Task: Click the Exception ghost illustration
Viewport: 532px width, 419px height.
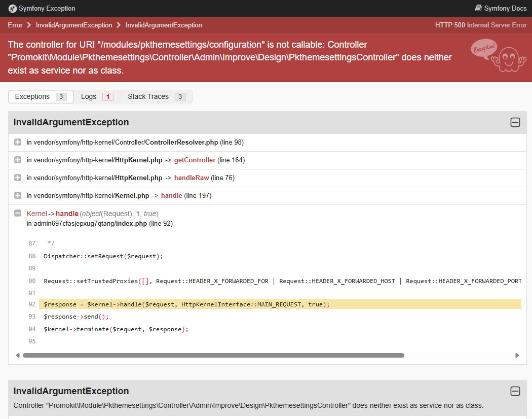Action: (x=499, y=55)
